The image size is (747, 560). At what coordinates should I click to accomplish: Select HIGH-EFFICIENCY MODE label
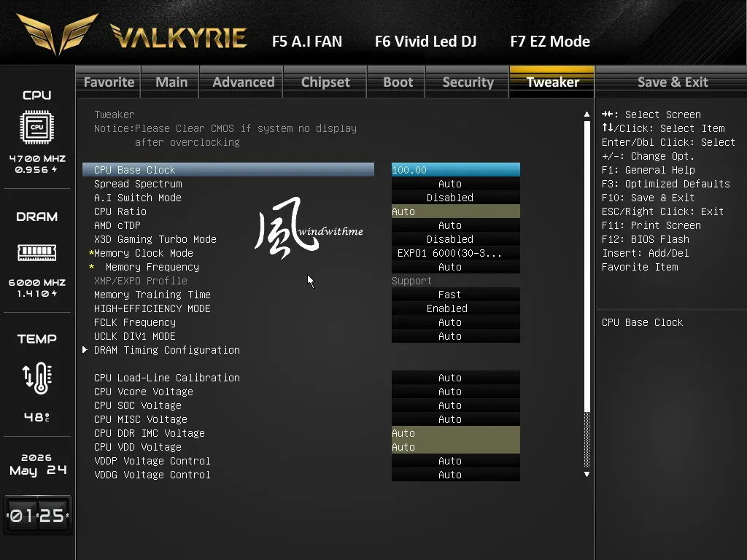pos(152,308)
